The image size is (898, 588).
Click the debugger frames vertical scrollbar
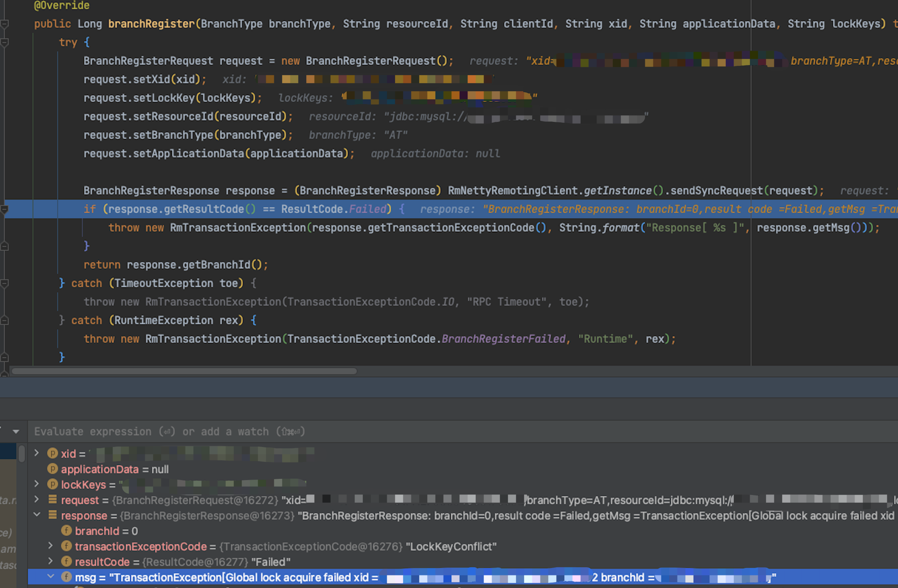[x=22, y=453]
